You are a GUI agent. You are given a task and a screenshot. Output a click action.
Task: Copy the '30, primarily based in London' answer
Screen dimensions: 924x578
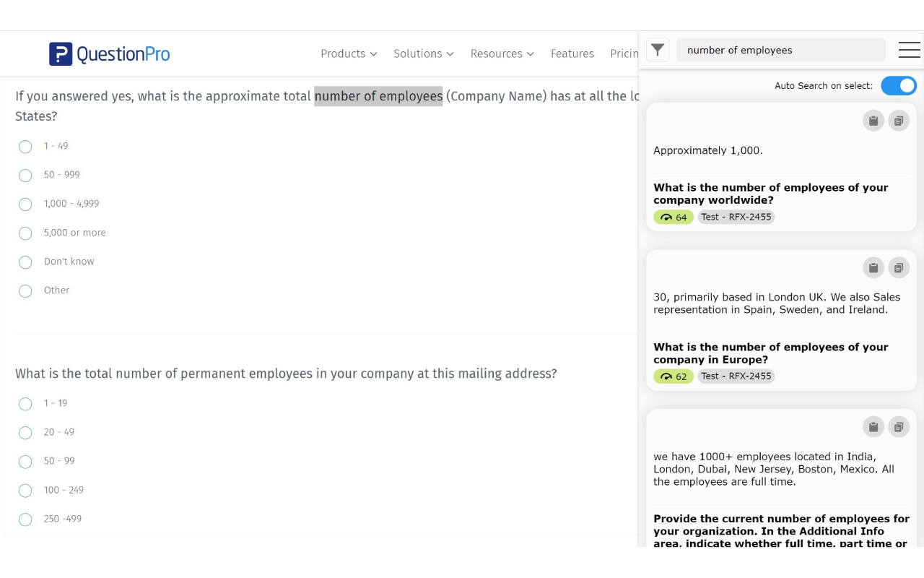pyautogui.click(x=899, y=268)
